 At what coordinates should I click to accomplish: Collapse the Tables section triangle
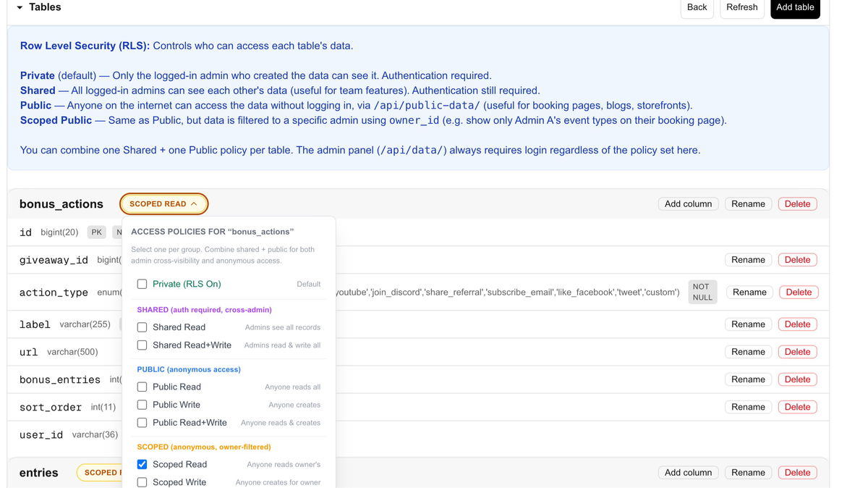click(20, 7)
